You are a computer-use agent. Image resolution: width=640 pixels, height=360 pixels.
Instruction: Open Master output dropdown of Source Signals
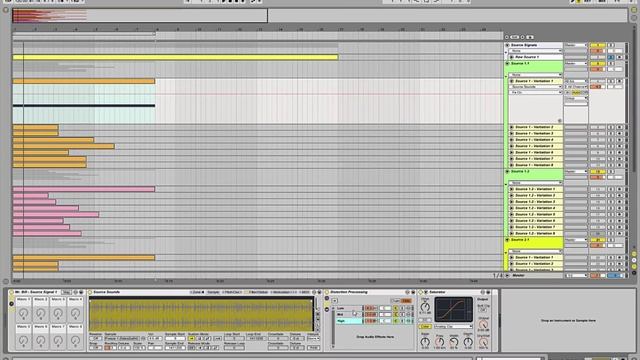(576, 45)
